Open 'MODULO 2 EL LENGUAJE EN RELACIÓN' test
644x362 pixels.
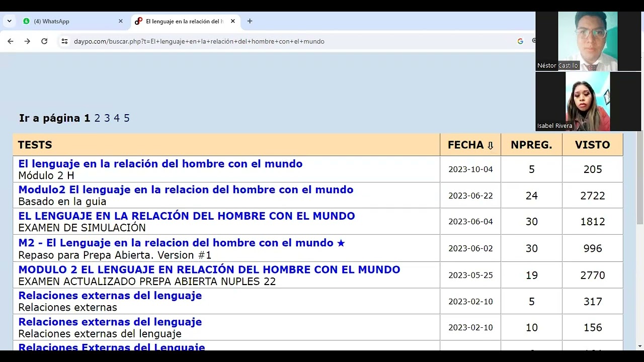pos(209,269)
